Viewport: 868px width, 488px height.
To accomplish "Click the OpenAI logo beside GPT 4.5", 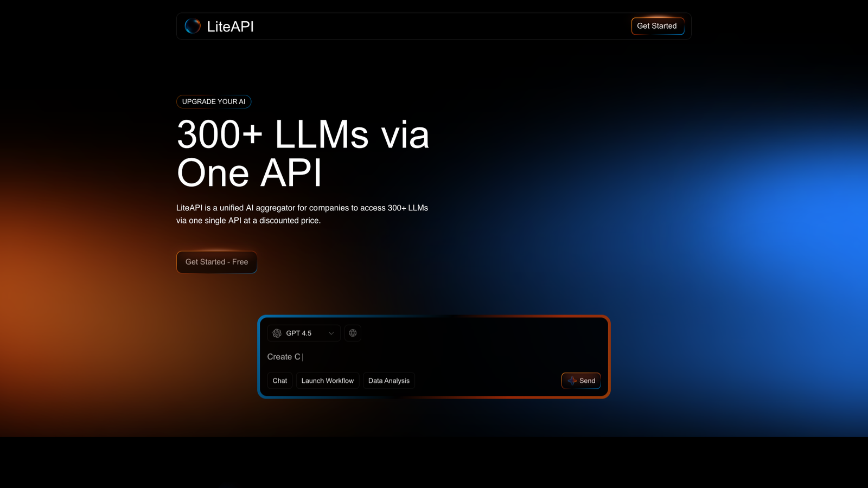I will point(277,333).
